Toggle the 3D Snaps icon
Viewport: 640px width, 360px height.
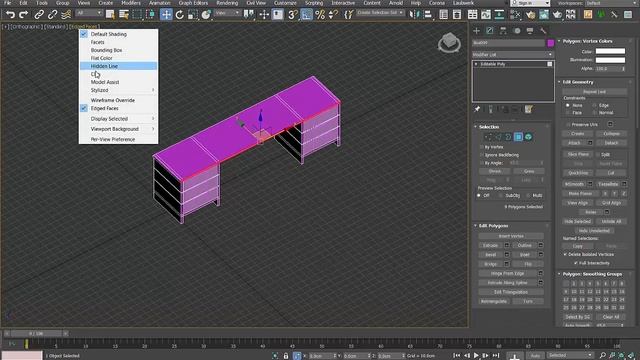[293, 15]
